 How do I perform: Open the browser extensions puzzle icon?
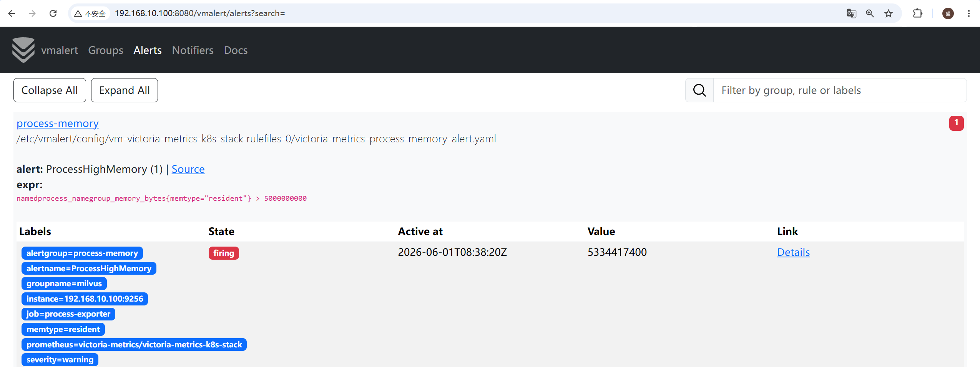[x=918, y=13]
